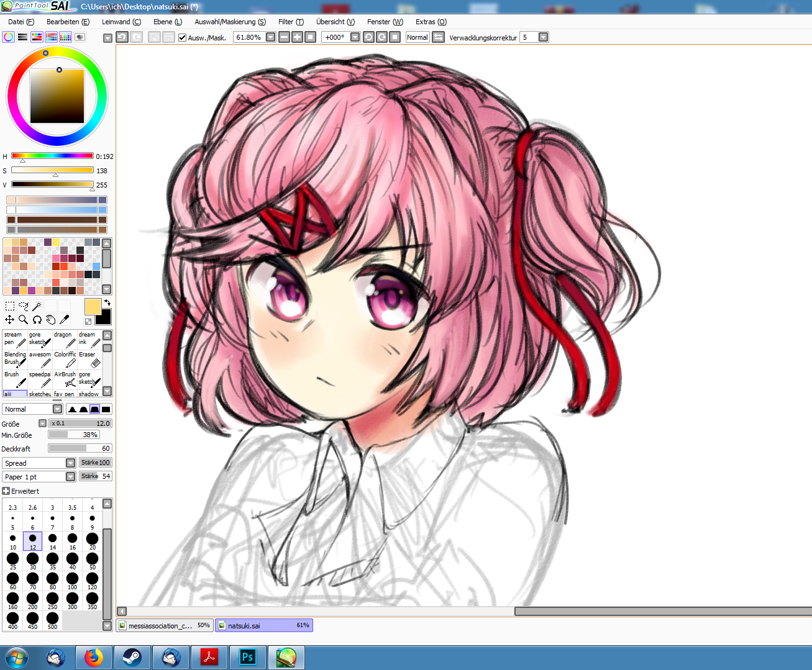812x670 pixels.
Task: Open the zoom percentage dropdown
Action: click(271, 37)
